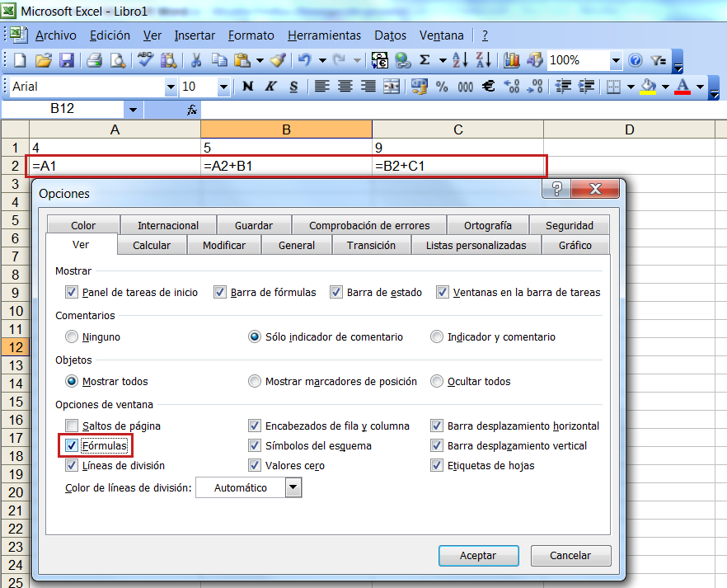This screenshot has height=588, width=727.
Task: Click the Cancelar button
Action: click(x=570, y=556)
